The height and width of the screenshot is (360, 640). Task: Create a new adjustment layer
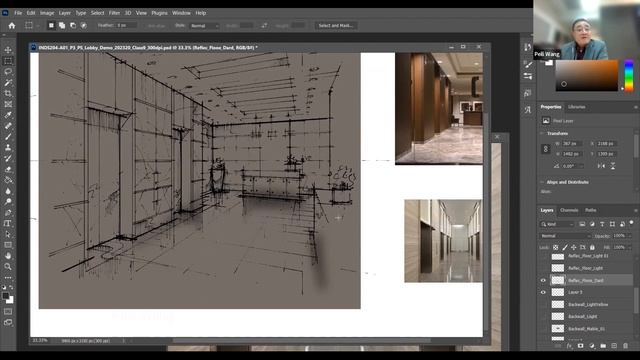592,346
